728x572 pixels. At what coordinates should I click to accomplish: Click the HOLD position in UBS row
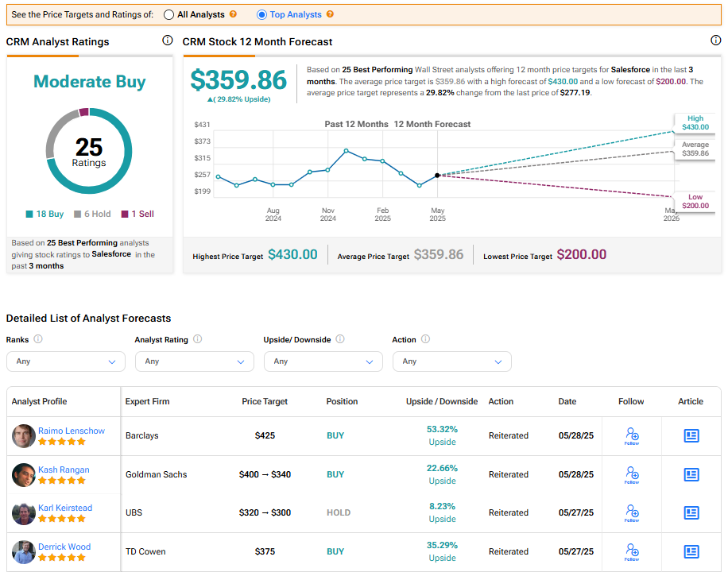(x=339, y=512)
